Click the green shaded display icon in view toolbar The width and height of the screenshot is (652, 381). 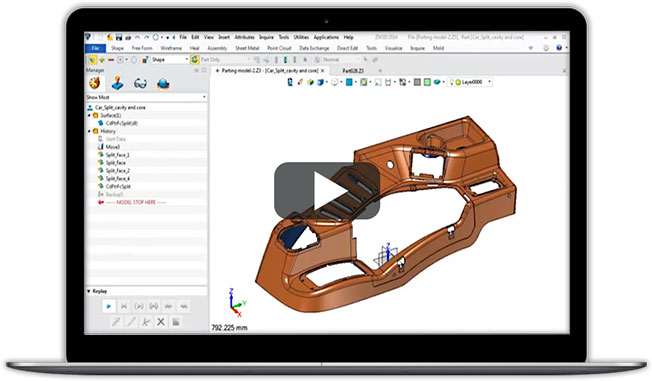point(427,82)
